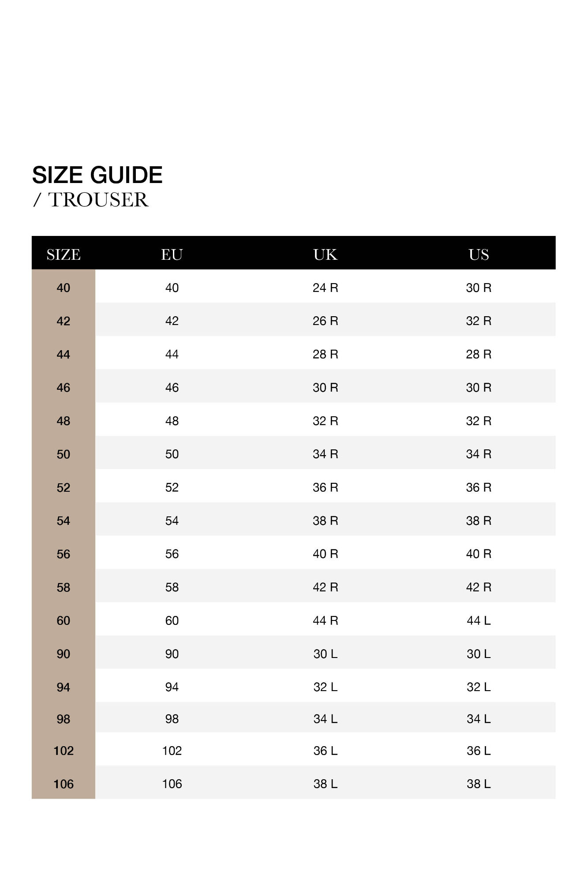This screenshot has width=588, height=882.
Task: Select the UK column header
Action: click(x=325, y=254)
